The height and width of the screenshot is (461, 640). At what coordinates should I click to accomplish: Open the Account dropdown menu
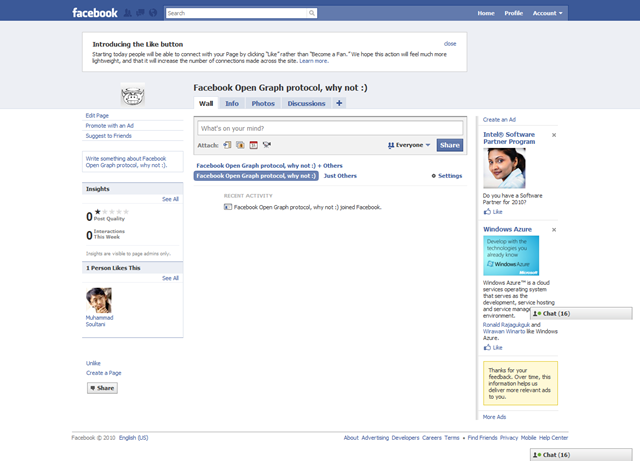pos(547,13)
